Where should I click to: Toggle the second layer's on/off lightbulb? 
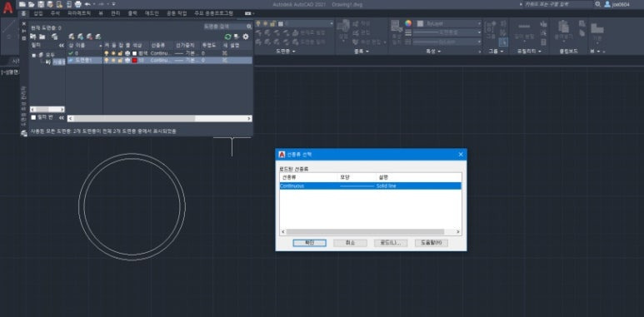107,60
